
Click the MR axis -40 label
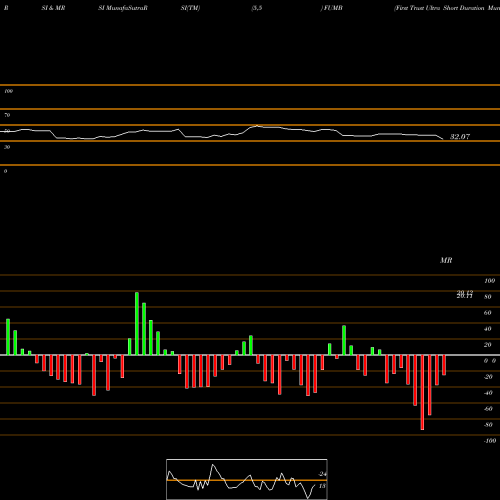click(488, 393)
